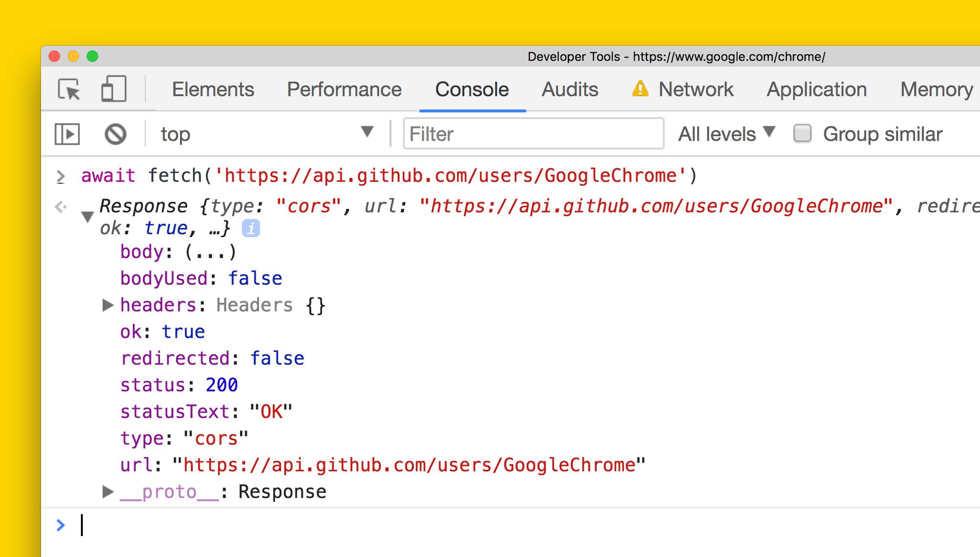Select the Console tab
Image resolution: width=980 pixels, height=557 pixels.
[x=472, y=89]
